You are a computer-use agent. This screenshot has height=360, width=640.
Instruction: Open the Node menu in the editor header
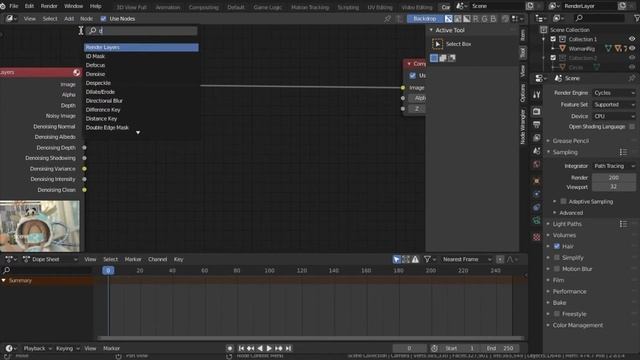(x=86, y=19)
